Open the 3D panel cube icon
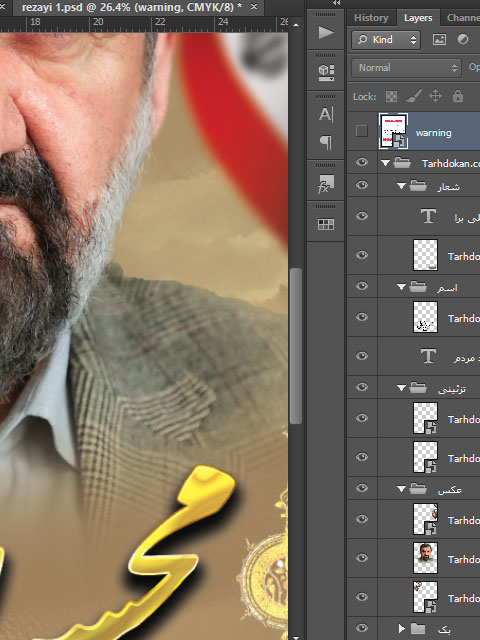This screenshot has width=480, height=640. pos(326,73)
